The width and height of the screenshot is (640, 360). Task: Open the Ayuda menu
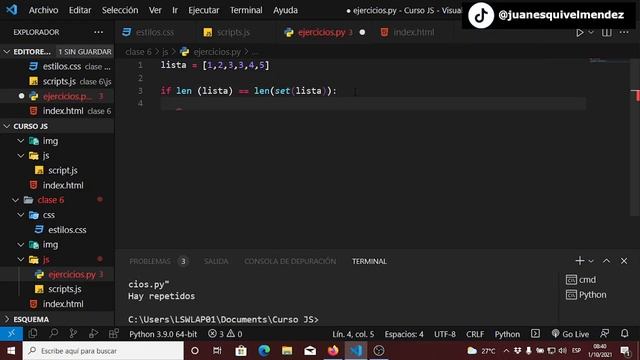285,10
